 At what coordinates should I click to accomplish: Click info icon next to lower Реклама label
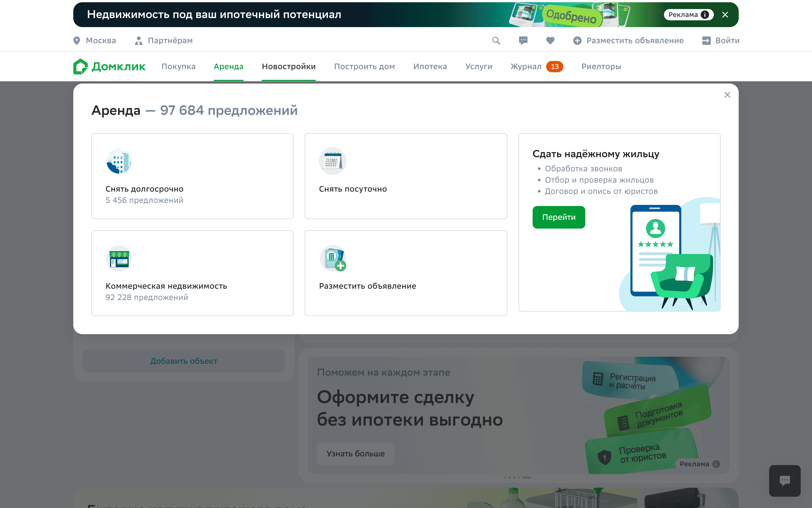[x=716, y=464]
